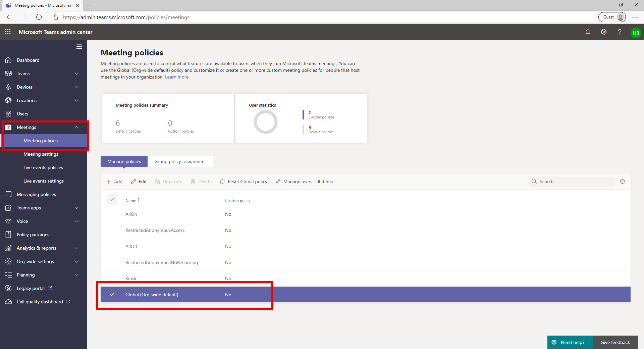This screenshot has width=644, height=349.
Task: Expand the Locations submenu chevron
Action: click(x=76, y=100)
